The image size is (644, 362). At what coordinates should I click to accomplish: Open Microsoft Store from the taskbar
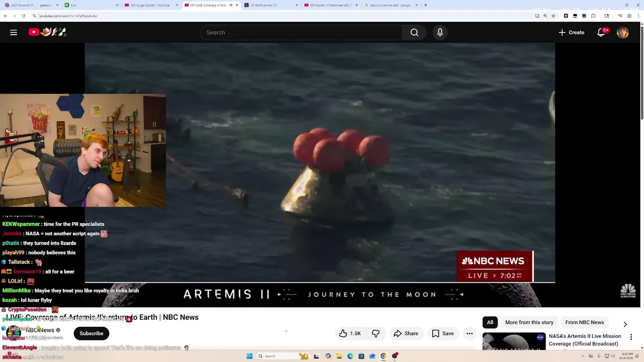point(361,356)
